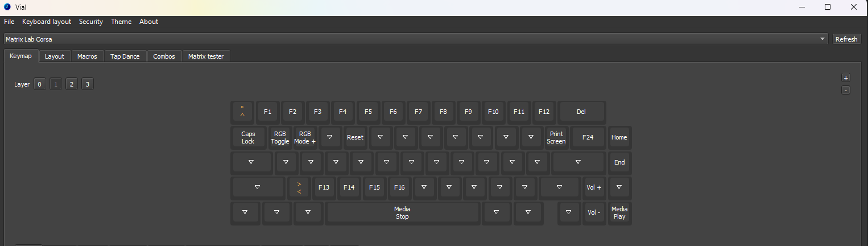The width and height of the screenshot is (868, 246).
Task: Maximize the Vial window
Action: pos(828,7)
